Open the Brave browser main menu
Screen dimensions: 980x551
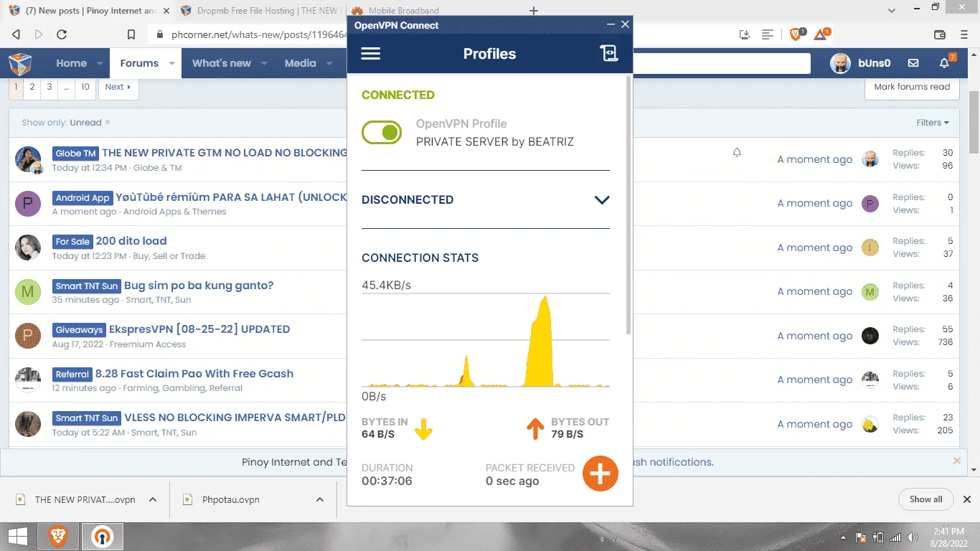click(963, 34)
